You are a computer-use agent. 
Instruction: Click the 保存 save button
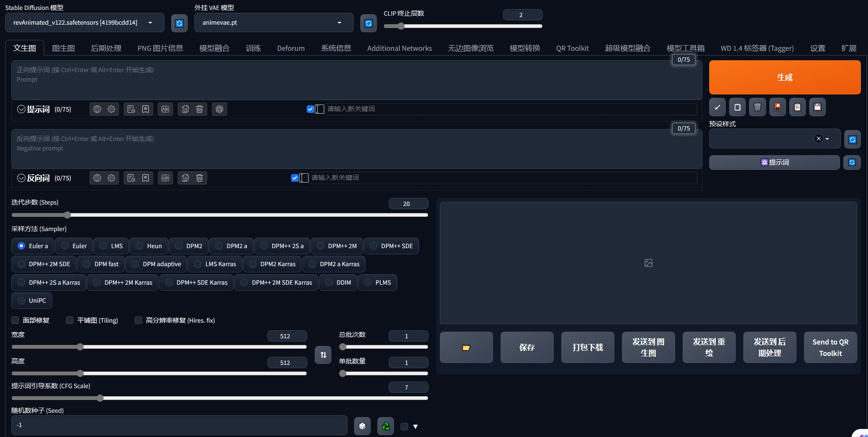click(x=527, y=347)
